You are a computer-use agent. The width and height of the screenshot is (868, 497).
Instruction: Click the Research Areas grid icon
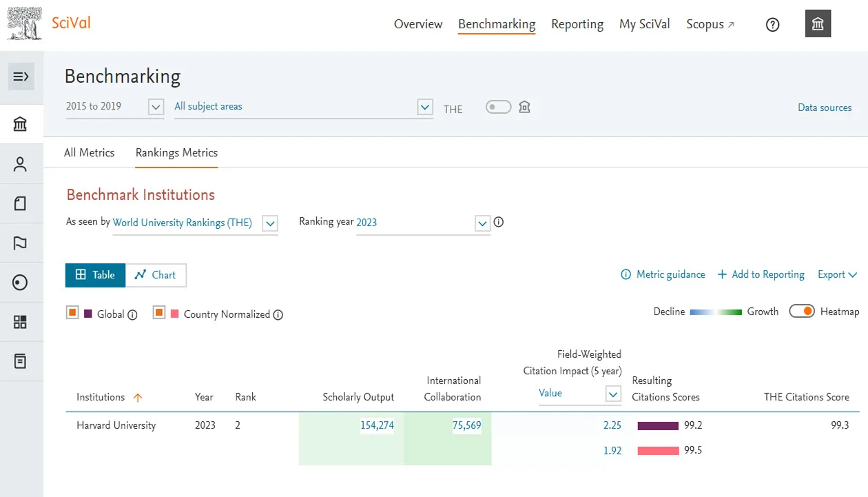[21, 321]
